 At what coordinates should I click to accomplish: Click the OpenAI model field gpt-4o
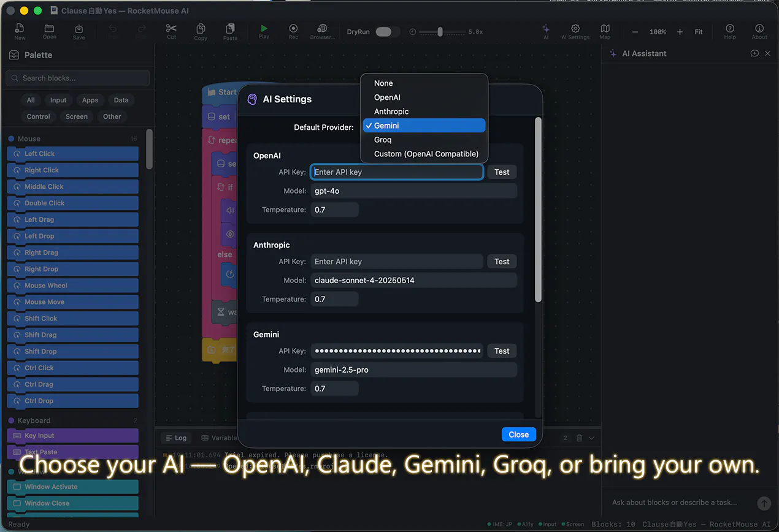pyautogui.click(x=414, y=191)
